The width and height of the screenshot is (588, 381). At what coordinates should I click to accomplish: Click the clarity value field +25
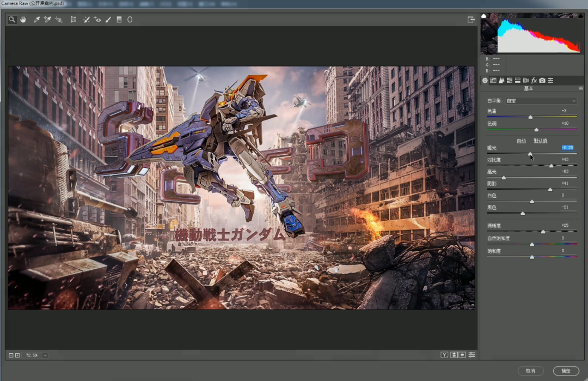[565, 225]
